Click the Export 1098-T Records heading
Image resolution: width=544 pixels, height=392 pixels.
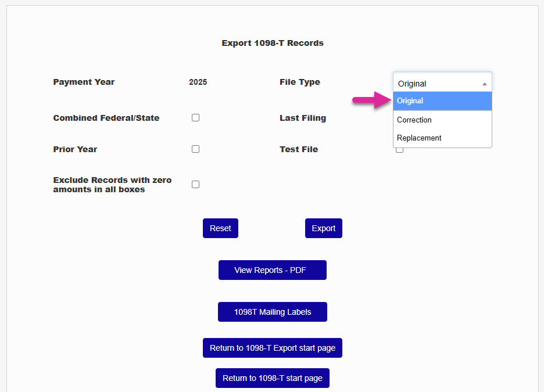pos(272,43)
